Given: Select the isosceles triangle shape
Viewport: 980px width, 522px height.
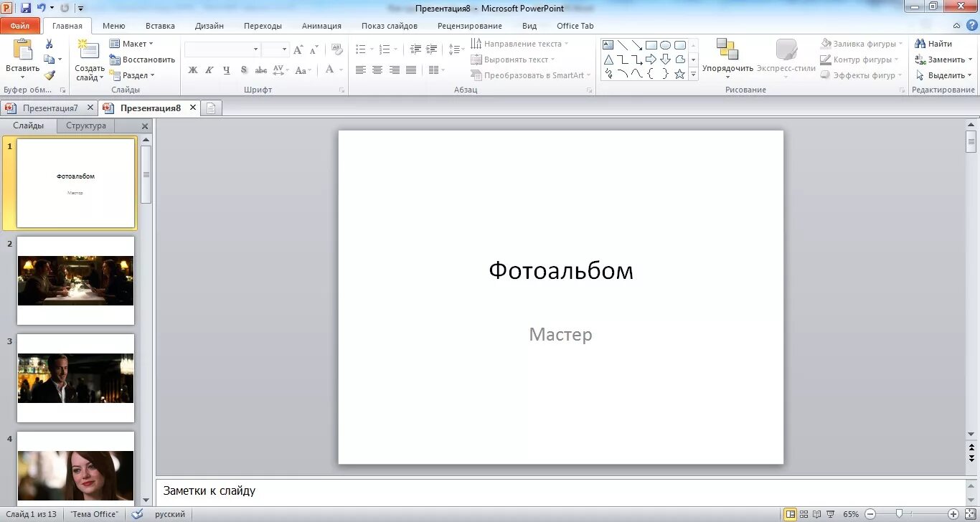Looking at the screenshot, I should (x=608, y=60).
